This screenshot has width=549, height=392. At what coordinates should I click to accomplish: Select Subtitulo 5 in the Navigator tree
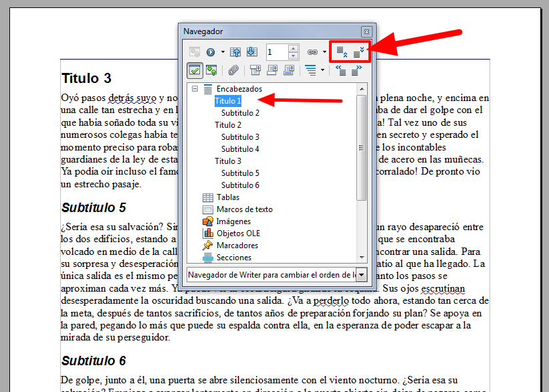pyautogui.click(x=240, y=173)
